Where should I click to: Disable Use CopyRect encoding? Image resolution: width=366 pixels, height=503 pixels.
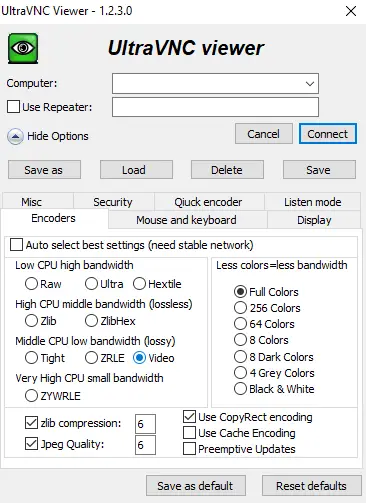[x=189, y=417]
